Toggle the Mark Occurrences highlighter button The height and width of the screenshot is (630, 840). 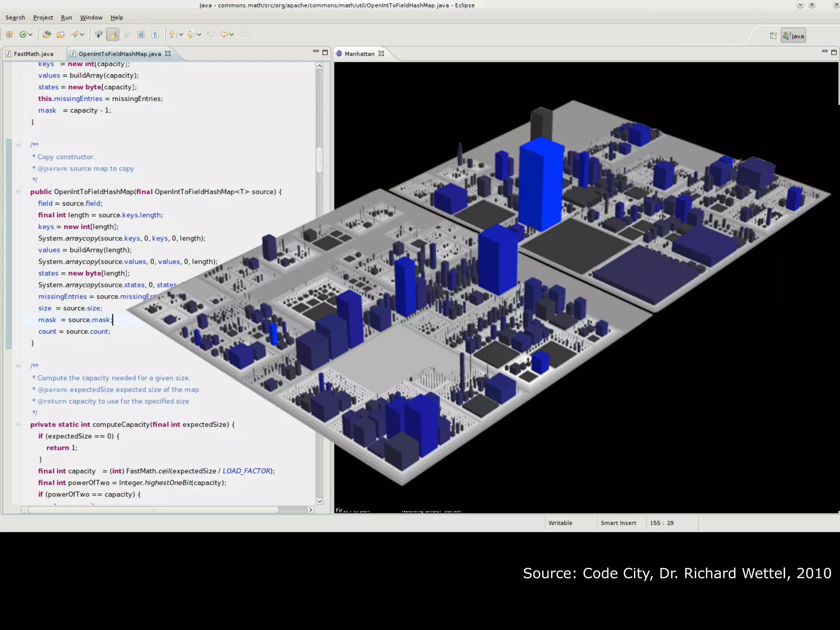[x=113, y=34]
